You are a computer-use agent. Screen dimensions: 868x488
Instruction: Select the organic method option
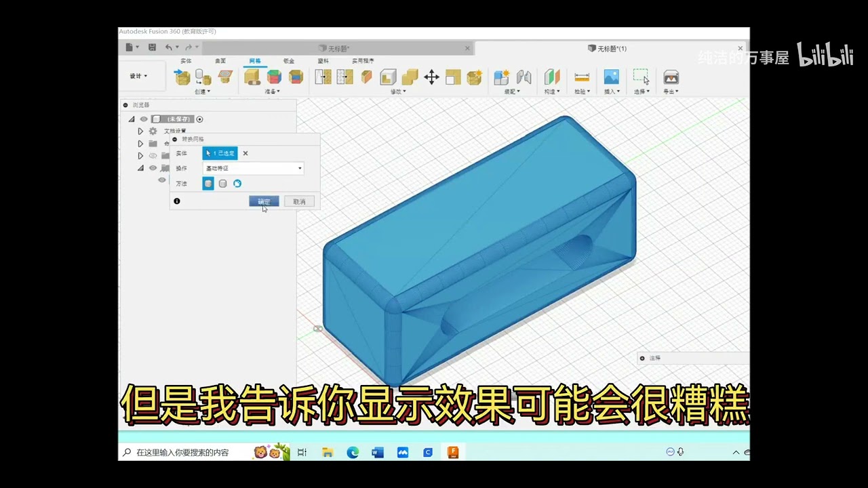coord(237,184)
